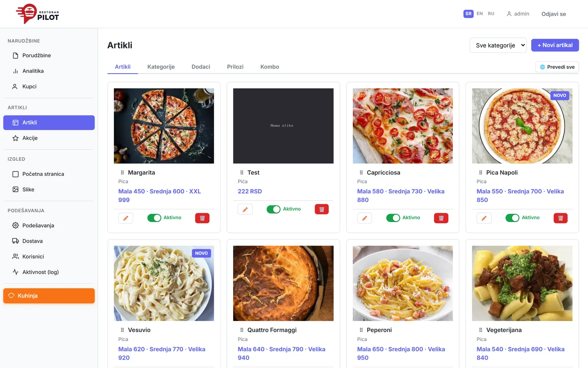Open Slike in the sidebar
Screen dimensions: 588x368
[49, 190]
